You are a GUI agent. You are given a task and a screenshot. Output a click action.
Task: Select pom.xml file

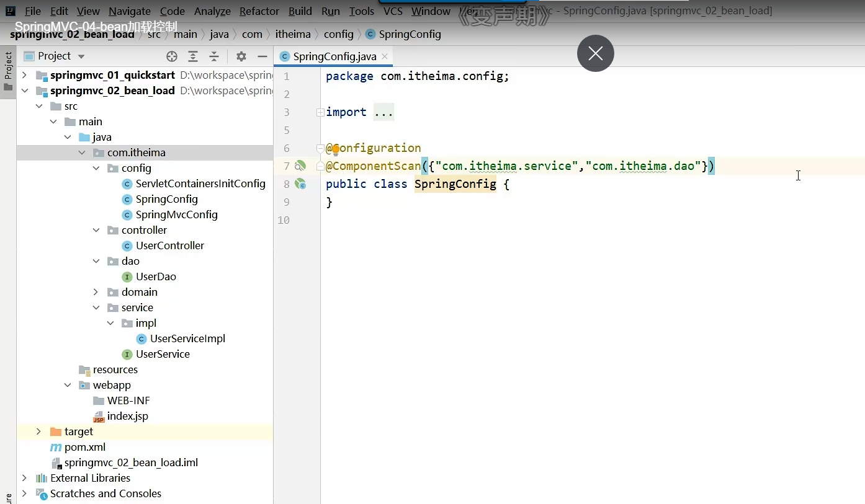[85, 447]
